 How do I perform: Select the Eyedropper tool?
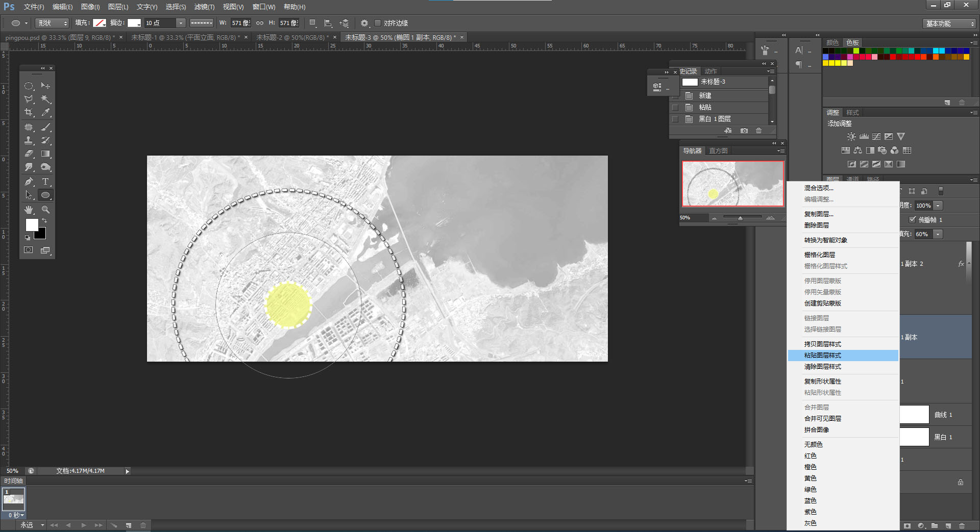45,113
